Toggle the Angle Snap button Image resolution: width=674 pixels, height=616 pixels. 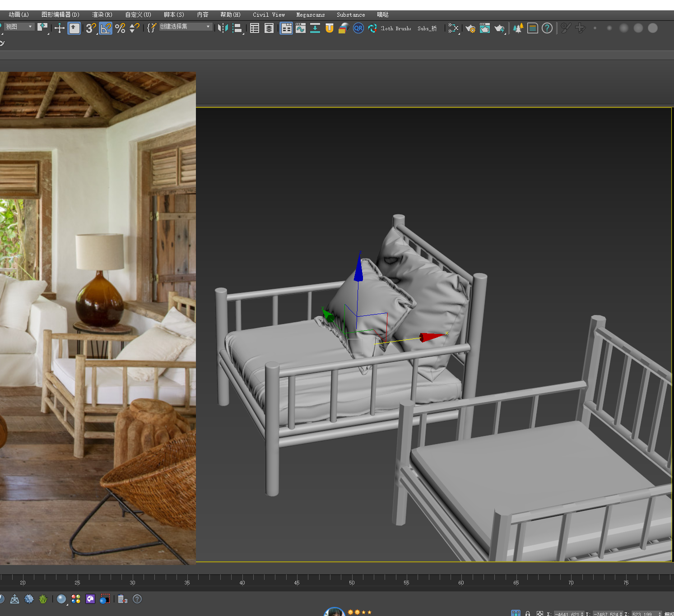[x=106, y=28]
